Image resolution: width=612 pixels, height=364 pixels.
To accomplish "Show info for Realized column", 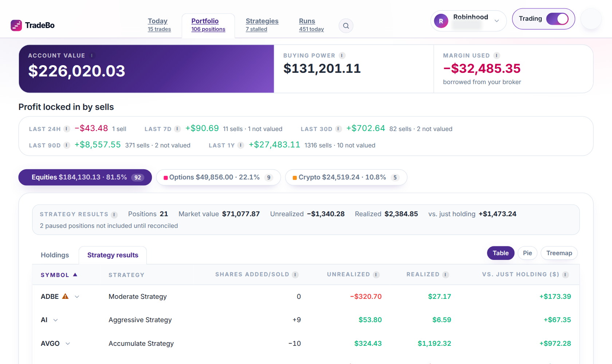I will point(446,275).
